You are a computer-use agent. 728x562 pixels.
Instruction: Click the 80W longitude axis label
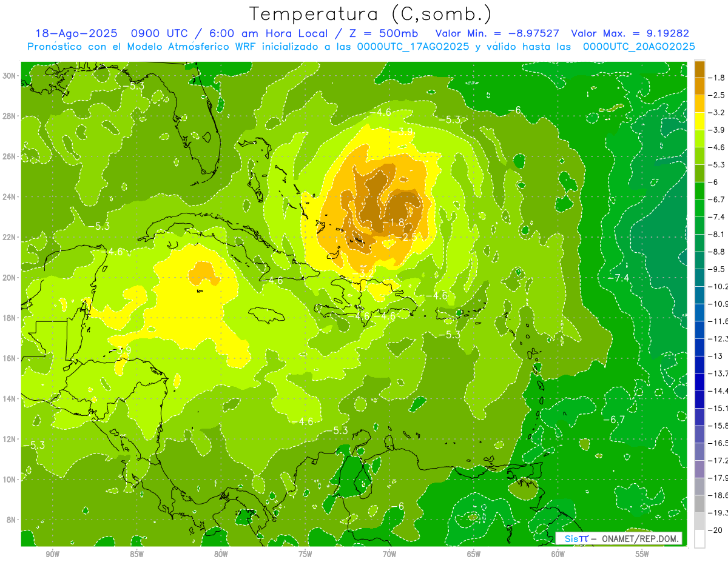pos(221,554)
